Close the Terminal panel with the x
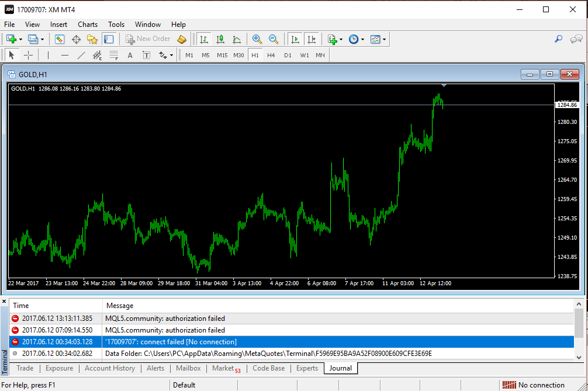This screenshot has width=588, height=391. click(x=4, y=302)
